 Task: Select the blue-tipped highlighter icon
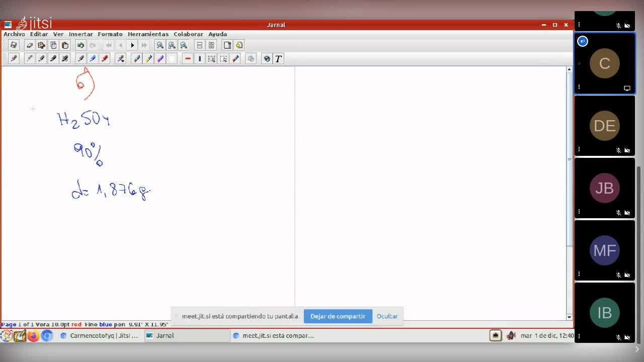click(x=137, y=59)
